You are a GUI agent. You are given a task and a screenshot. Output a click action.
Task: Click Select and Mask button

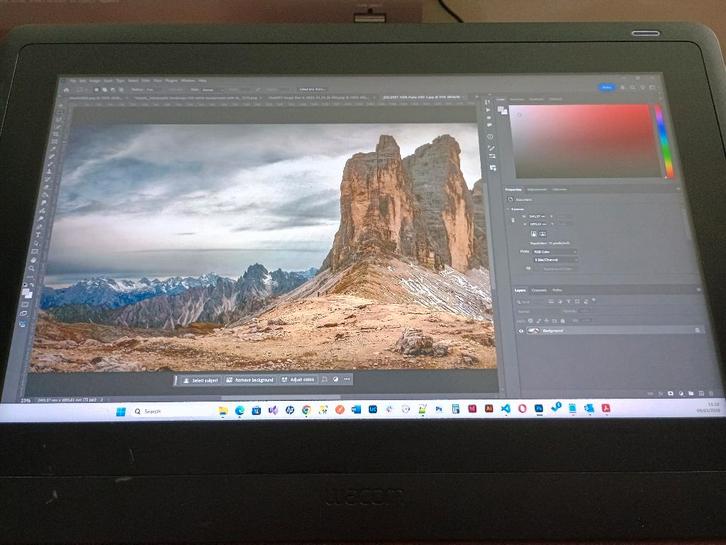(313, 89)
